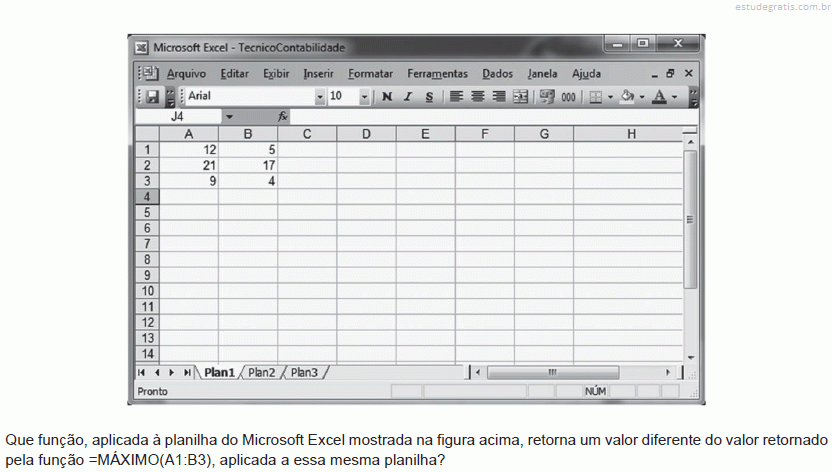Select column header D
This screenshot has width=832, height=472.
[366, 134]
